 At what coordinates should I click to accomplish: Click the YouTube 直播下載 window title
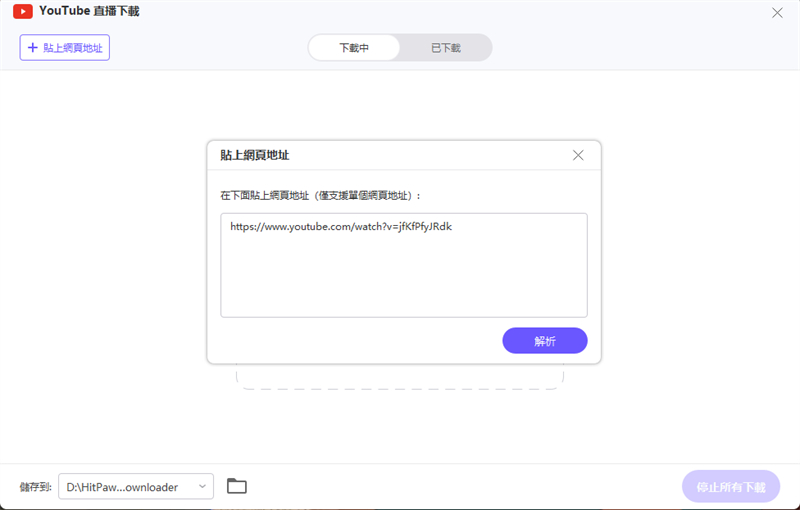click(89, 11)
